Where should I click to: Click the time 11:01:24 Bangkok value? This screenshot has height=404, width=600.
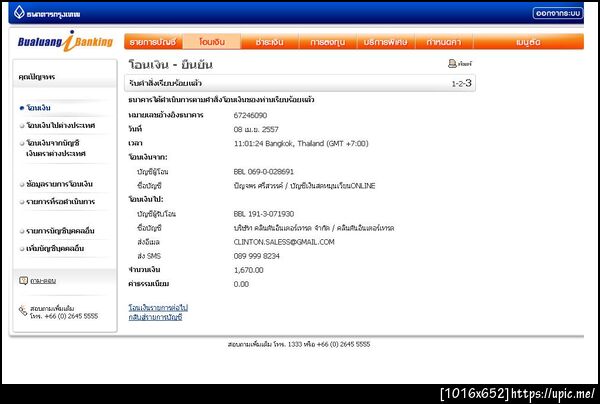pos(301,143)
